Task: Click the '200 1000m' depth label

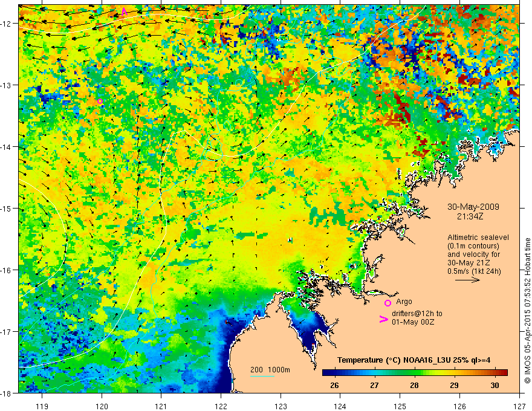Action: coord(270,370)
